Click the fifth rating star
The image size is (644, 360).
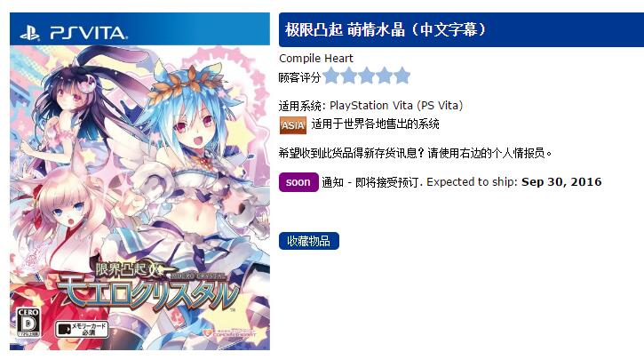coord(402,76)
